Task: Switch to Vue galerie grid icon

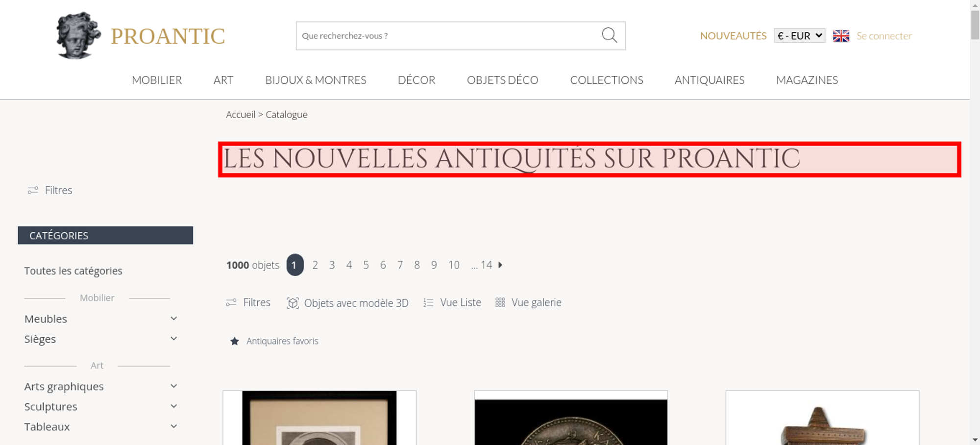Action: click(500, 302)
